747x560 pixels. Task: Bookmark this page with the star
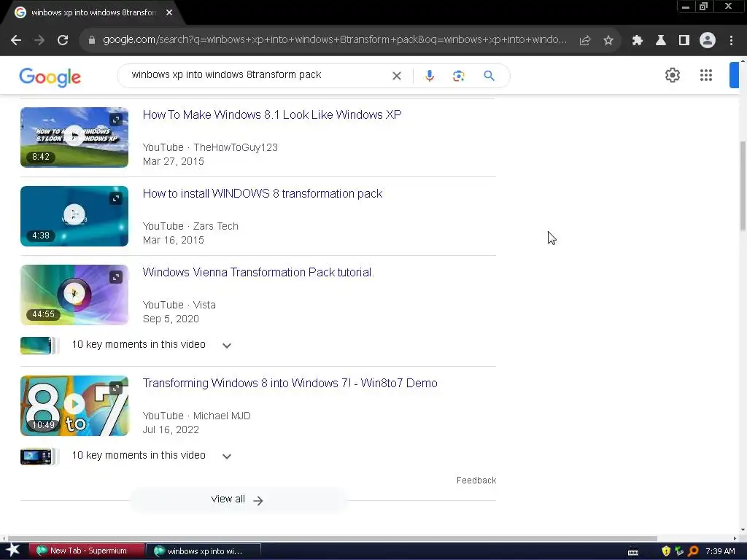608,41
